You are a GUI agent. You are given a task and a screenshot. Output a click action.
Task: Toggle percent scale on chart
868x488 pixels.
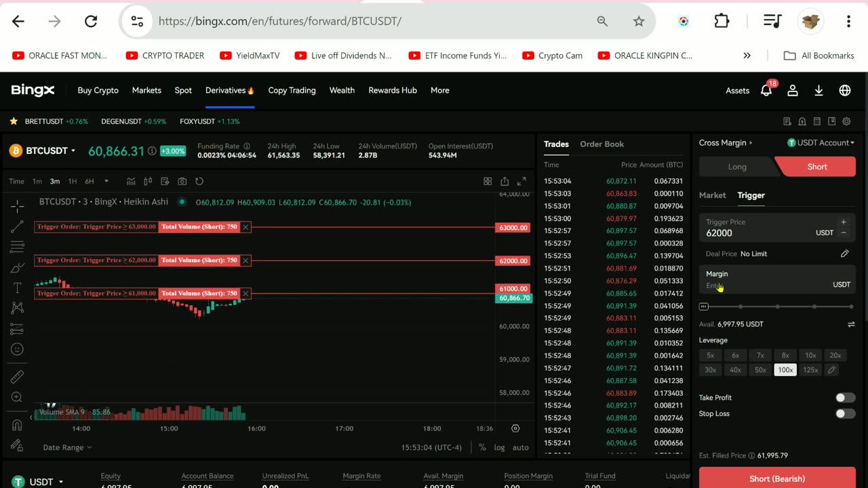click(x=482, y=447)
